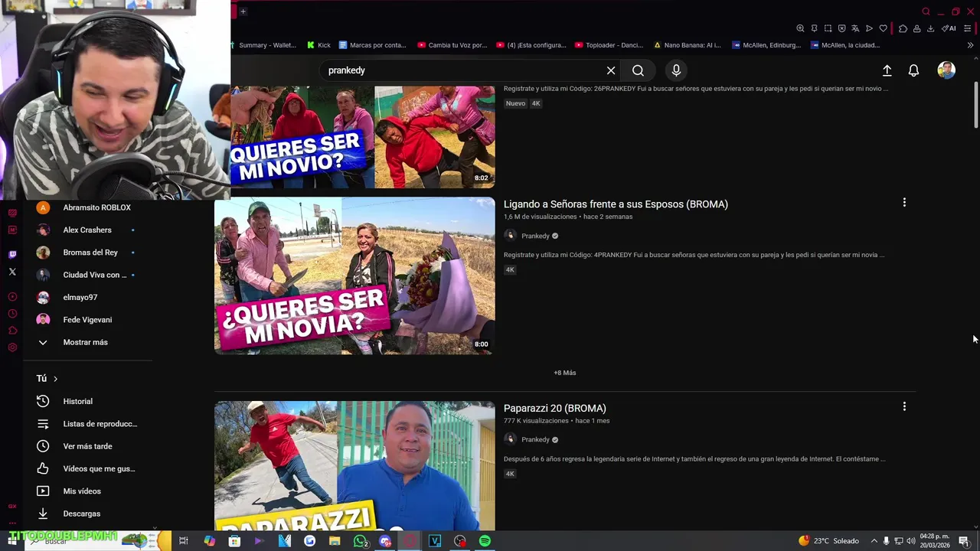Open the browser extensions cube icon
980x551 pixels.
[x=903, y=28]
